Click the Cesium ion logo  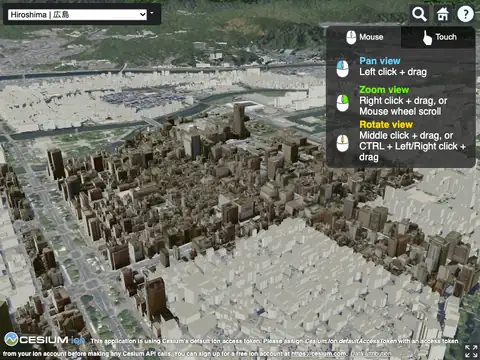(44, 340)
